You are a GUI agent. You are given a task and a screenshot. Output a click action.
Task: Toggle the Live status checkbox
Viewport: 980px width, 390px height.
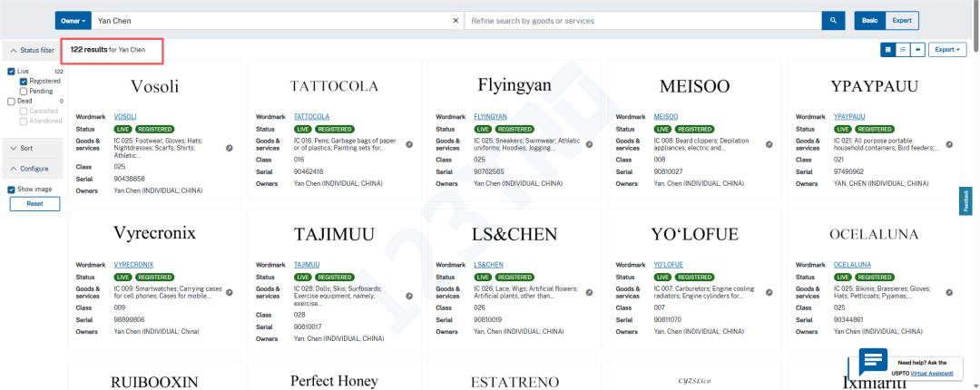[11, 72]
